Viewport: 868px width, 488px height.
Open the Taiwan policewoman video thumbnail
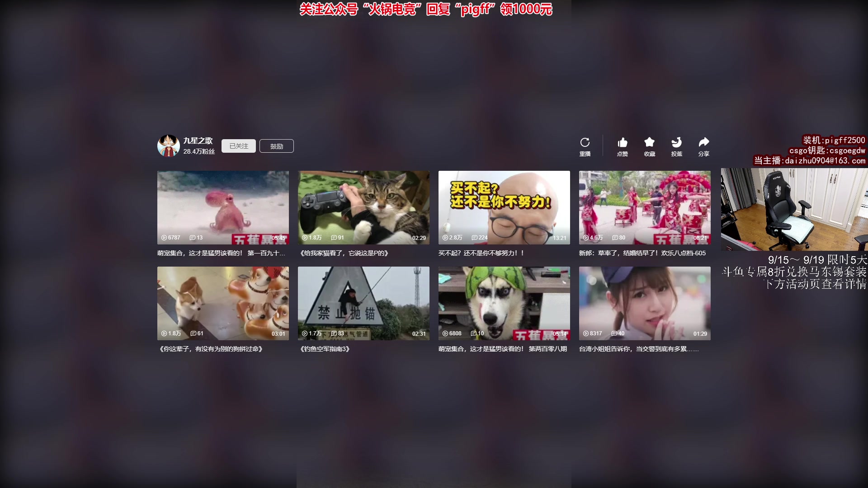[645, 303]
